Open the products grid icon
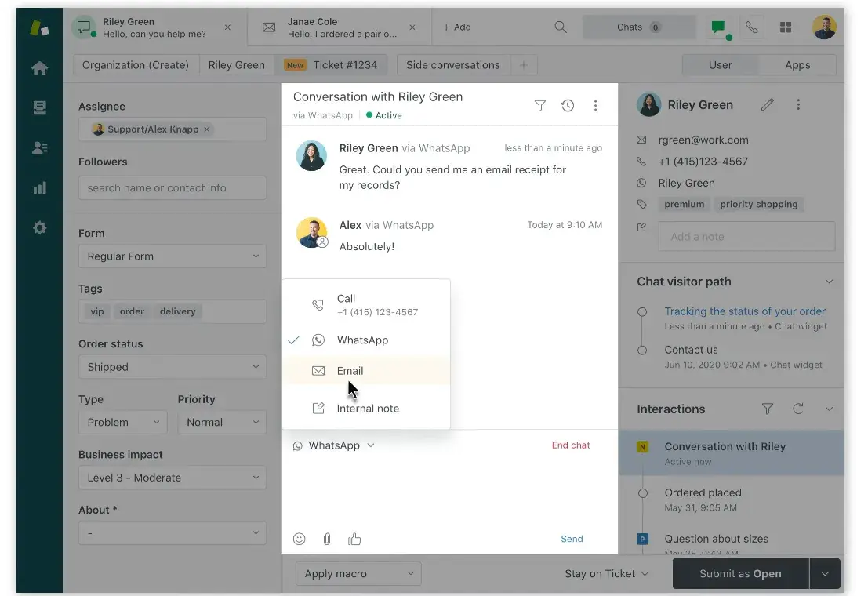Screen dimensions: 868x596 [x=785, y=27]
